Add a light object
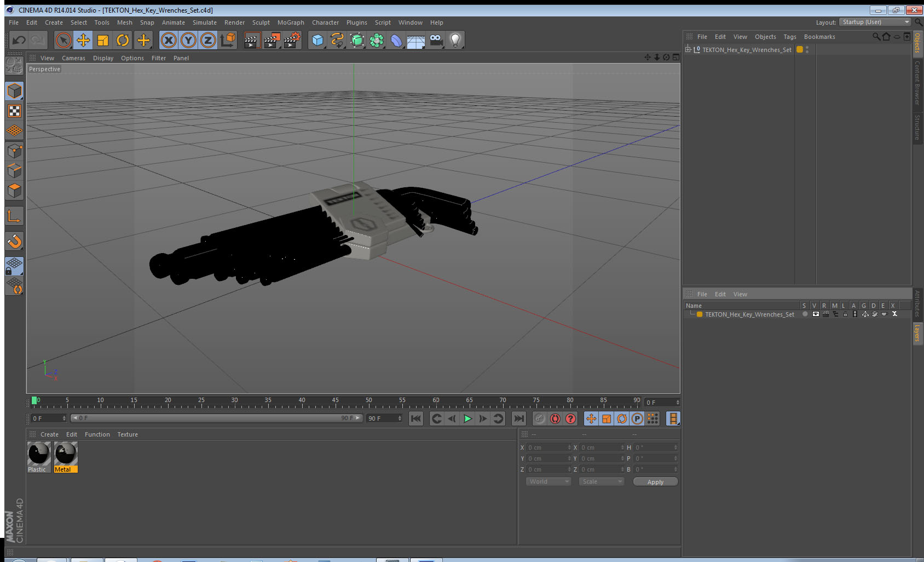 (455, 40)
